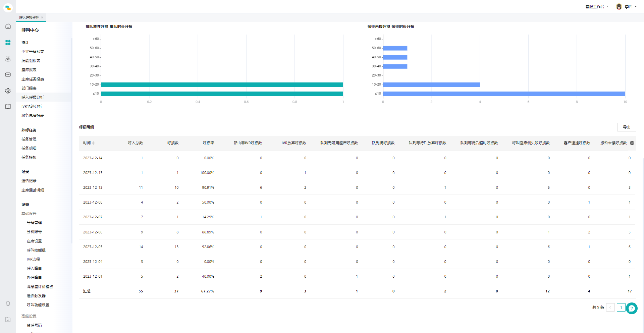The image size is (644, 333).
Task: Open 座席报表 in sidebar
Action: pos(29,70)
